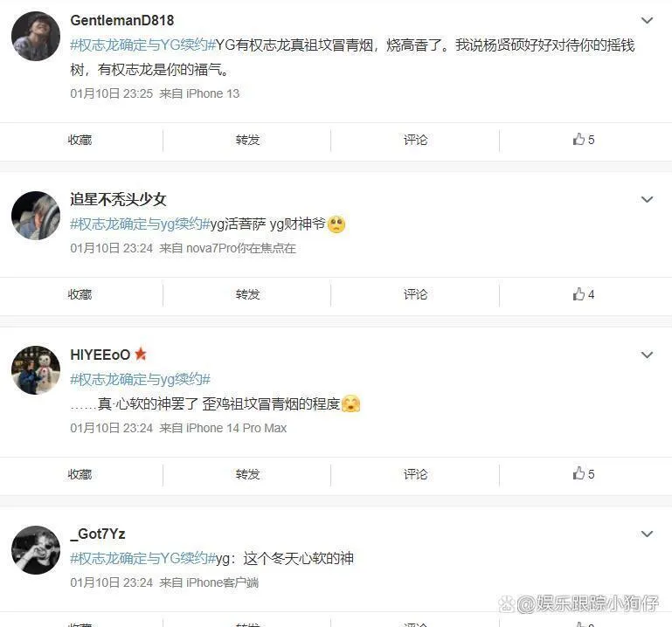Screen dimensions: 672x627
Task: Click the red star badge beside HIYEEoO
Action: 141,355
